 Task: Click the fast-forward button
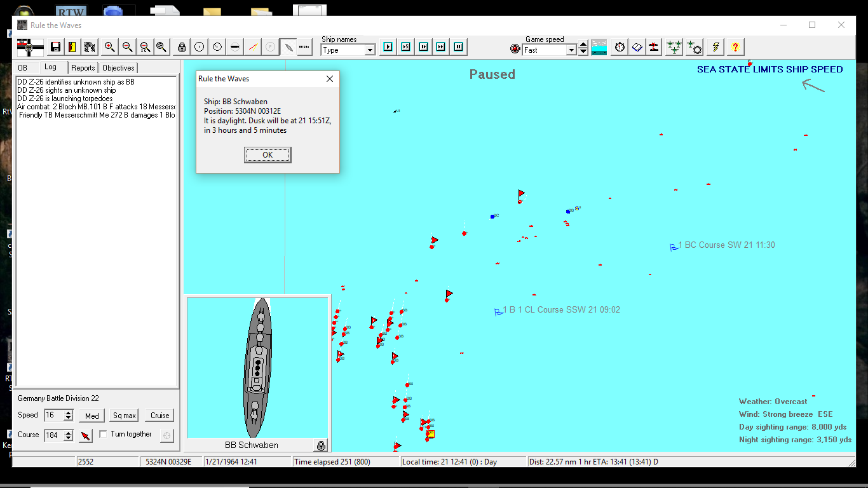tap(440, 47)
